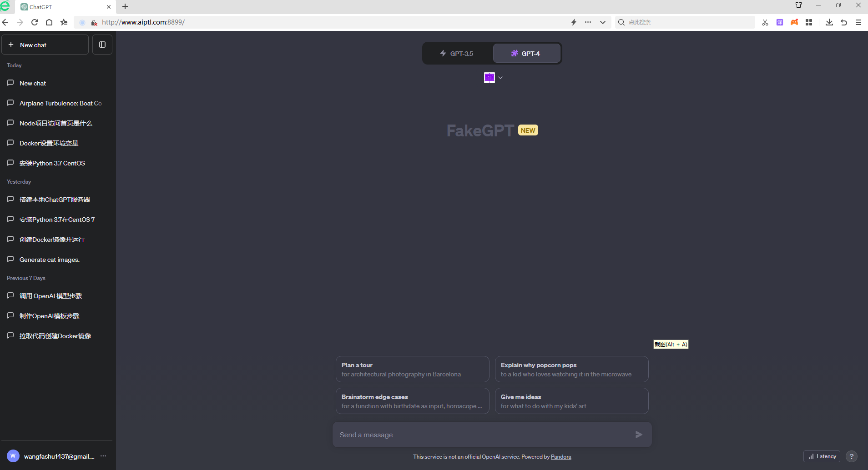Click the New chat button with plus icon
Screen dimensions: 868x470
coord(45,45)
